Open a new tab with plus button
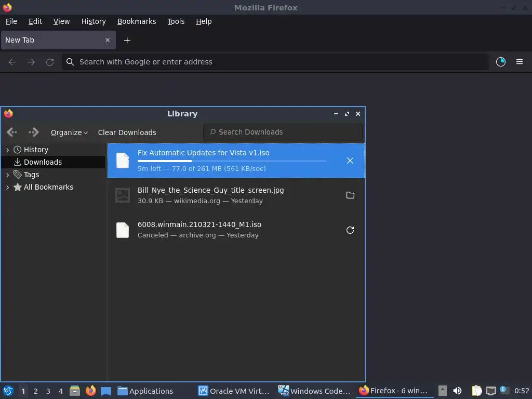 click(127, 41)
